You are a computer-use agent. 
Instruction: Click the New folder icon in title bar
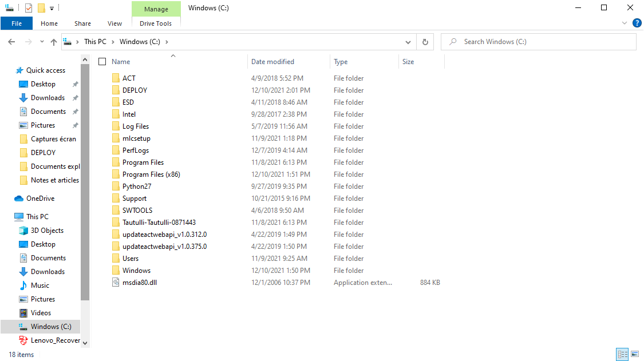coord(41,8)
